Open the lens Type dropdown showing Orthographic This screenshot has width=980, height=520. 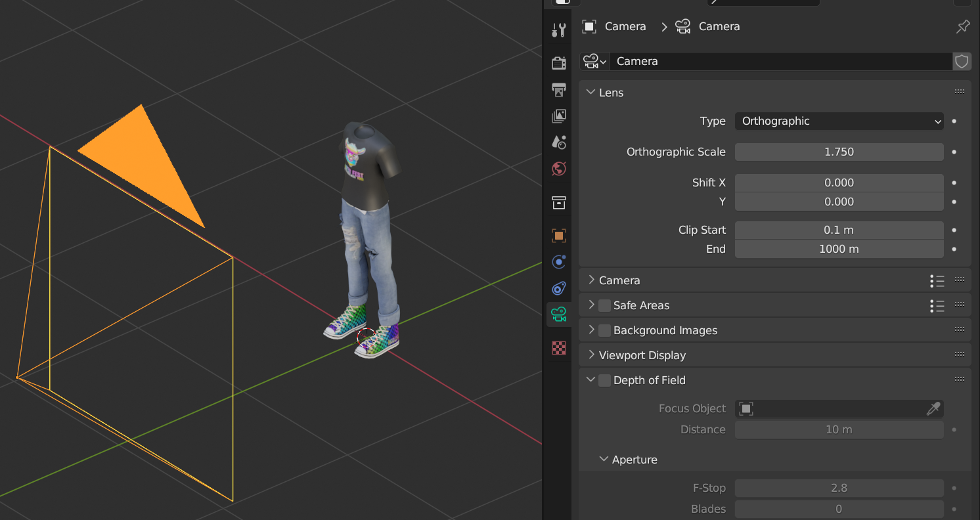click(x=839, y=121)
